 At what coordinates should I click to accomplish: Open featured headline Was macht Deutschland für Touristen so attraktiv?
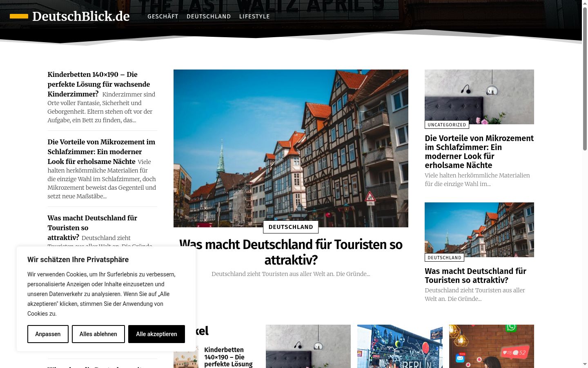pos(291,252)
